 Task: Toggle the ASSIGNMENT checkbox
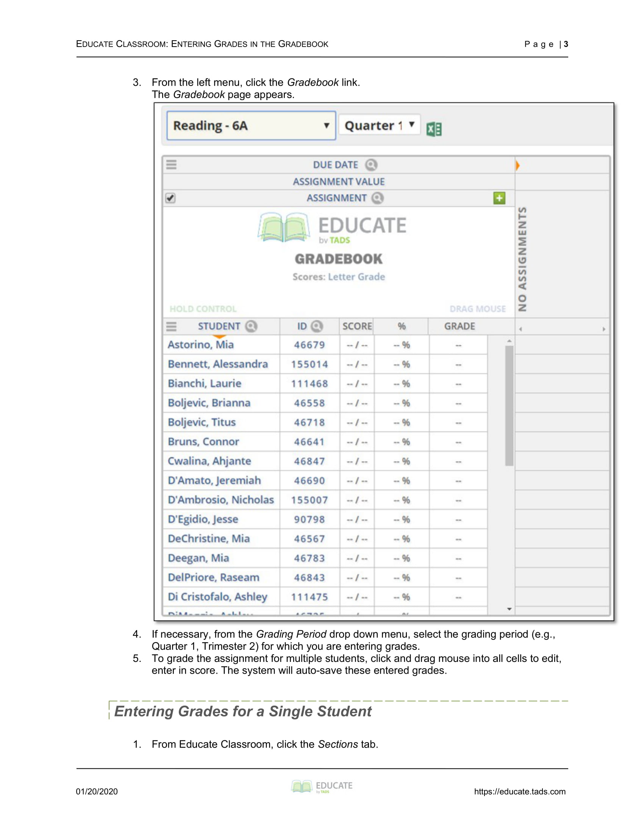tap(170, 198)
